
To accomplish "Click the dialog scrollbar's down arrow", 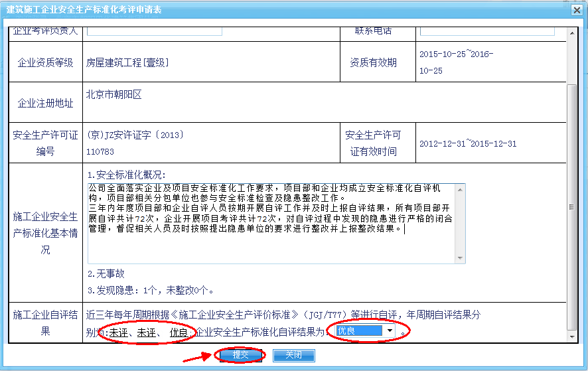I will [573, 338].
